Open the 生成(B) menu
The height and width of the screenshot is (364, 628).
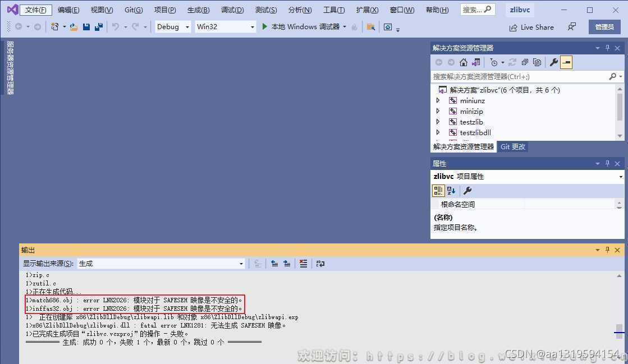(199, 10)
